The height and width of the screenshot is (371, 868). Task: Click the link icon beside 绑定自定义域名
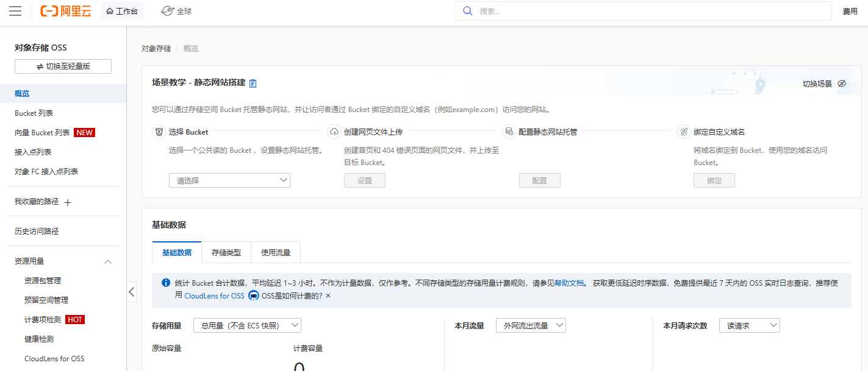pyautogui.click(x=684, y=132)
